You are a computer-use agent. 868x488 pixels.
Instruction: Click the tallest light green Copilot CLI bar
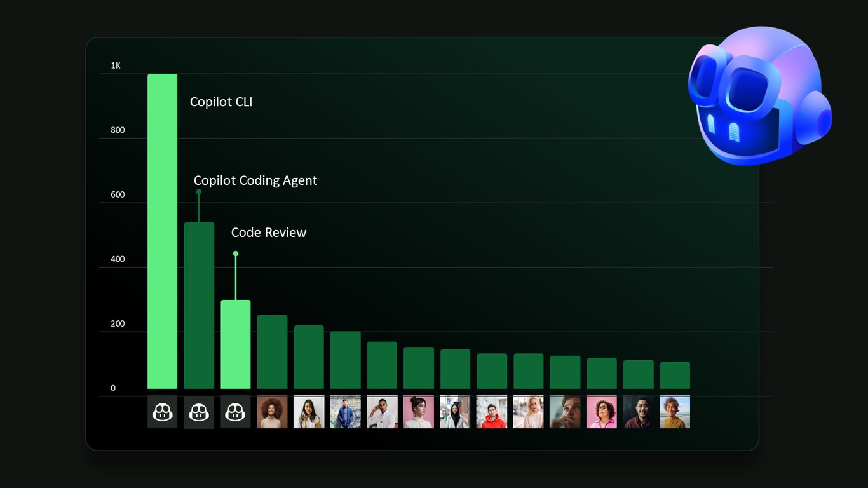point(162,231)
